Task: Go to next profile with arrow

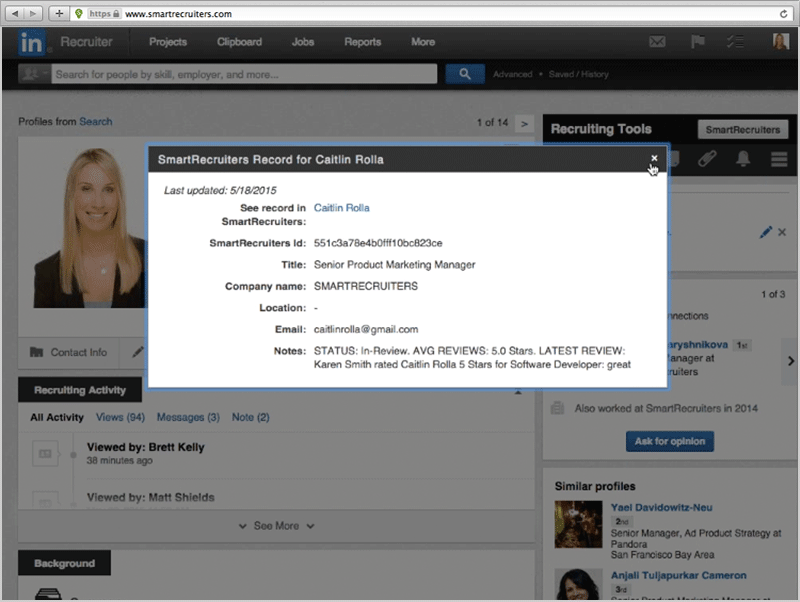Action: [524, 123]
